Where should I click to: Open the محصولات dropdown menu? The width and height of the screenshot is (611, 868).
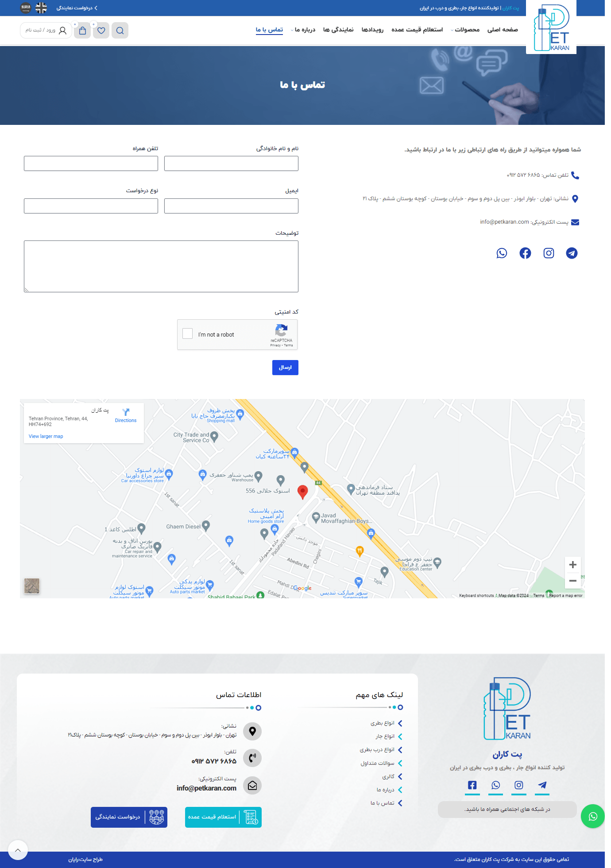coord(465,30)
